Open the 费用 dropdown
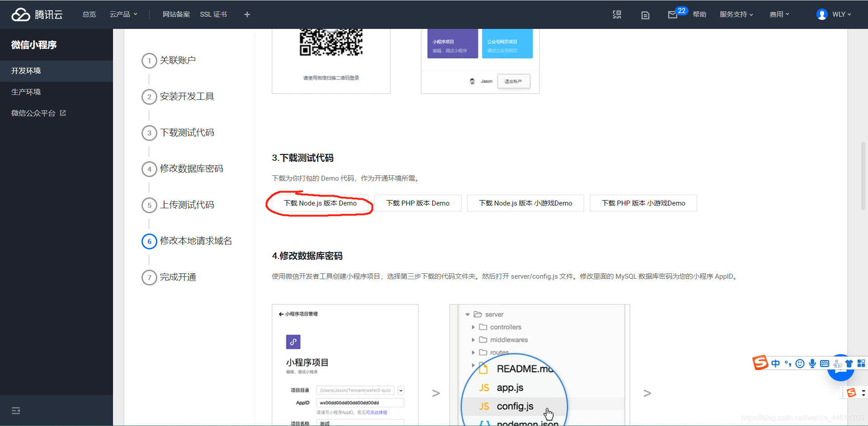The height and width of the screenshot is (426, 868). click(779, 14)
